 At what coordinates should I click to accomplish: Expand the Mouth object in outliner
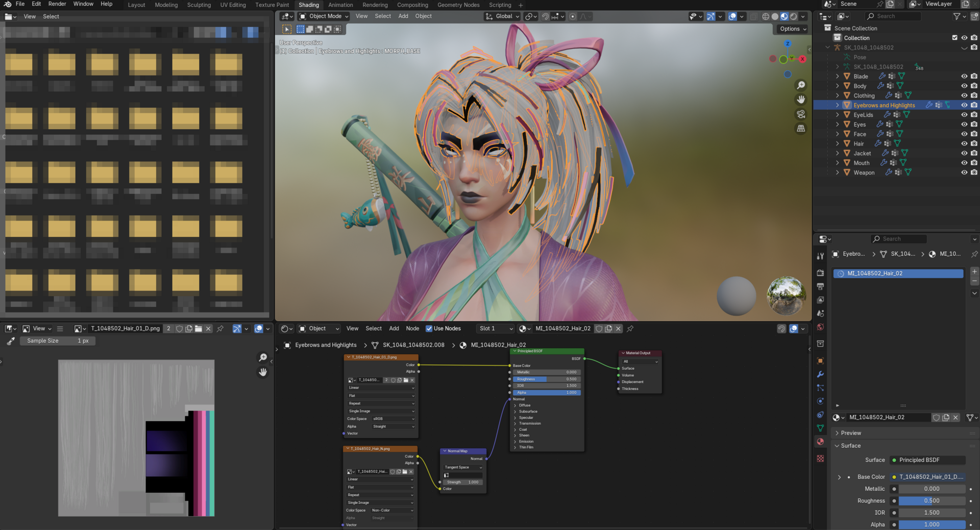click(837, 163)
